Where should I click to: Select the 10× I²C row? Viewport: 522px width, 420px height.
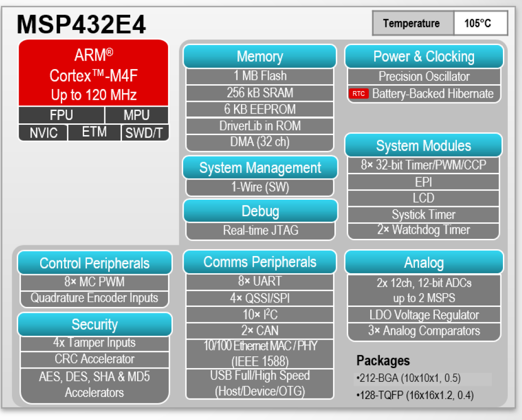pos(260,314)
